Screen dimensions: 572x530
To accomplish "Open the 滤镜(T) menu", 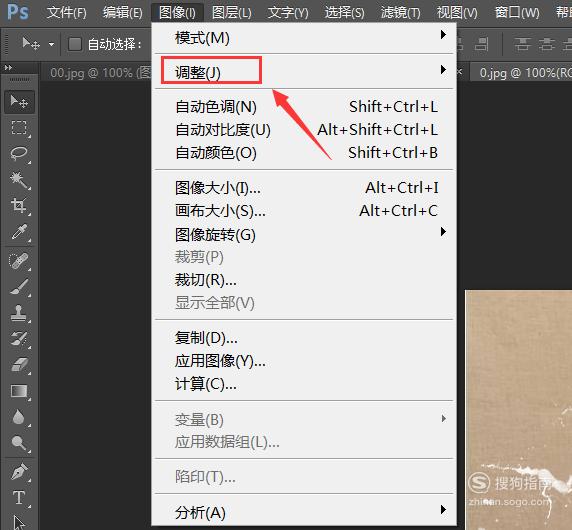I will [401, 13].
